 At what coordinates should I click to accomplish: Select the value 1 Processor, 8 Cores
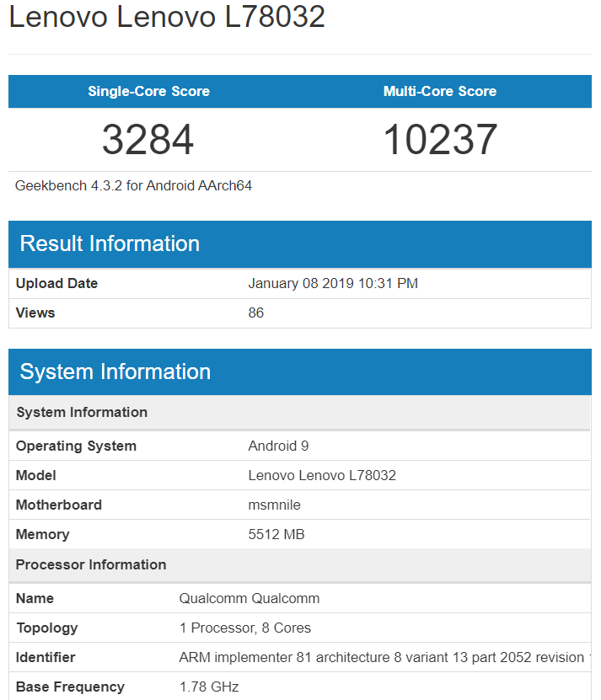(x=245, y=628)
